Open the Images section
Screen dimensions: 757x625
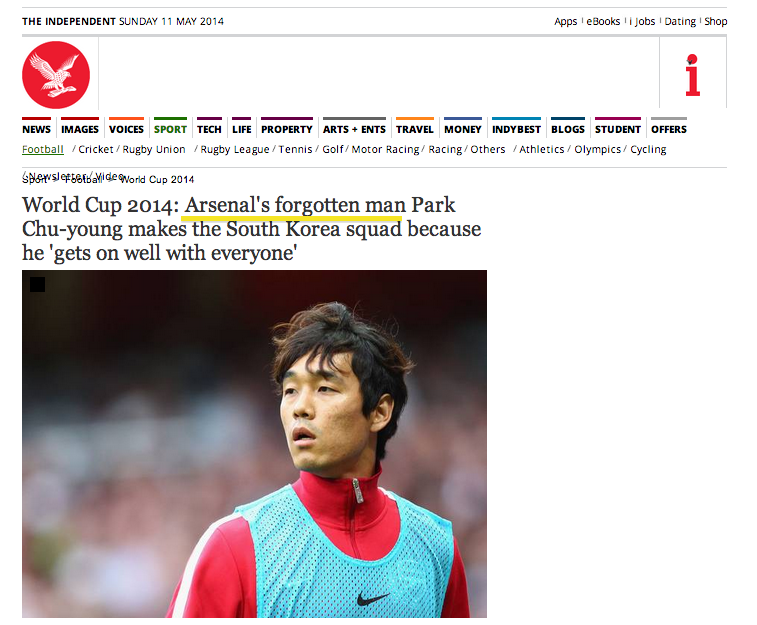(80, 129)
